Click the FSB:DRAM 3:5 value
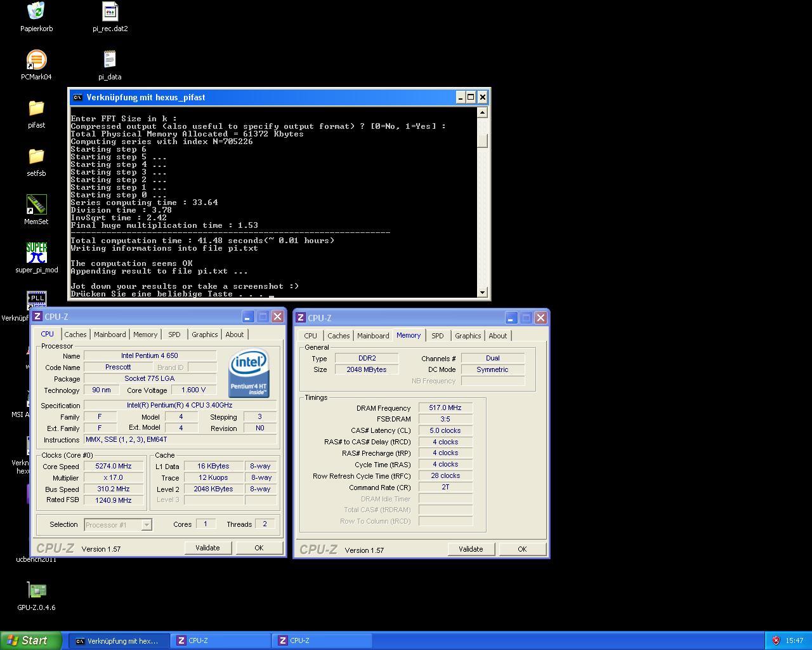 (x=445, y=419)
